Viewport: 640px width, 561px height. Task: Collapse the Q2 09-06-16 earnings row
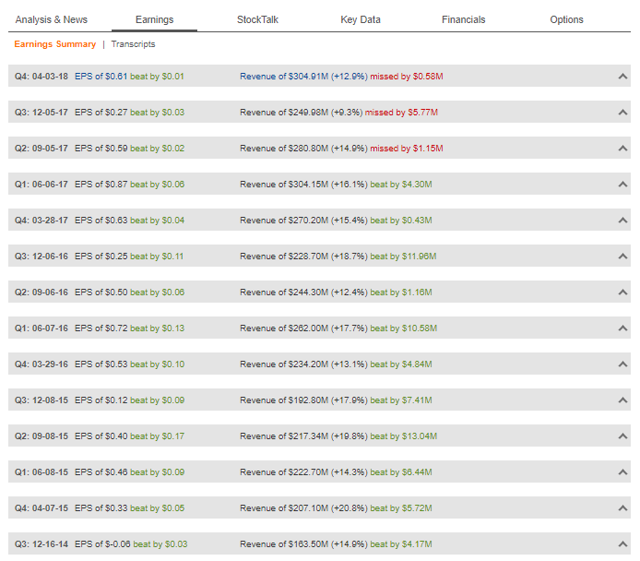(622, 292)
